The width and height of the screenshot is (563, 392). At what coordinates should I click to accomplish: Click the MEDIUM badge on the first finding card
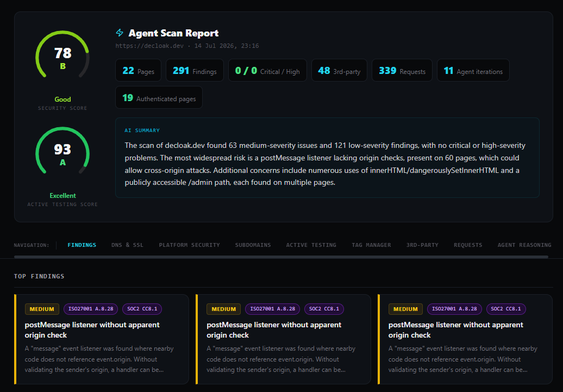pyautogui.click(x=42, y=309)
